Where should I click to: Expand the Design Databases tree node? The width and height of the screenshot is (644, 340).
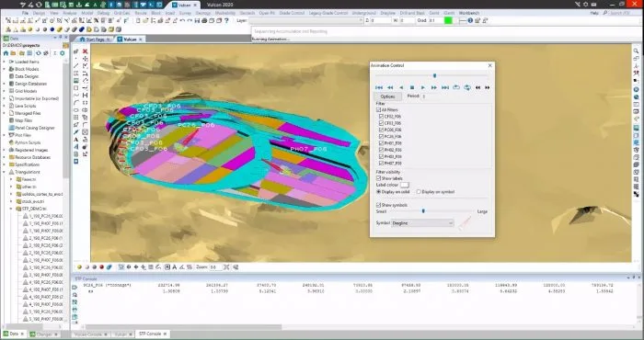(x=5, y=84)
